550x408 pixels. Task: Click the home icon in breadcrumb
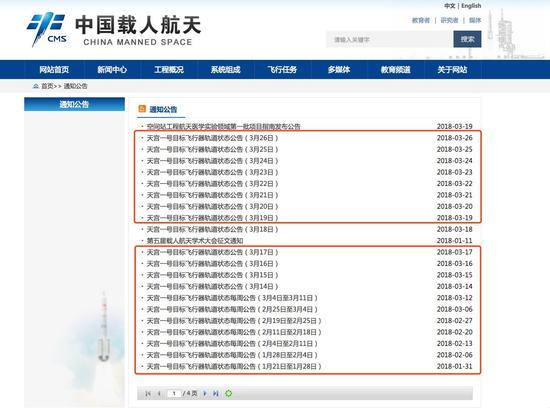click(x=35, y=86)
